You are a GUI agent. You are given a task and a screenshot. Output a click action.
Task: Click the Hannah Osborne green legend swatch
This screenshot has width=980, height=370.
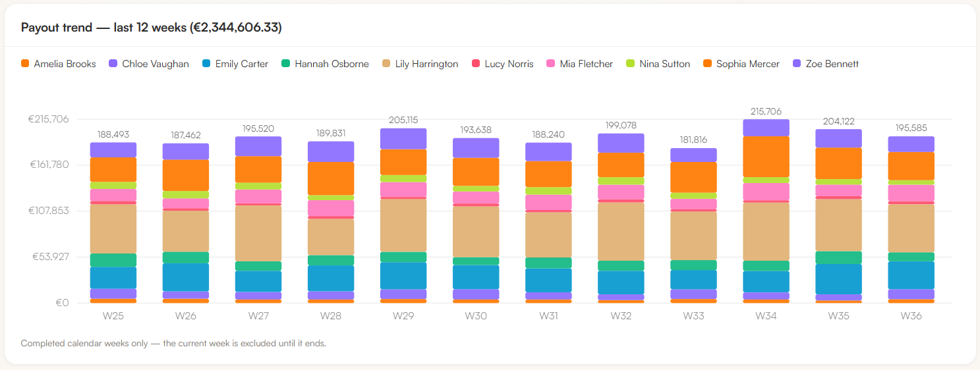point(285,64)
